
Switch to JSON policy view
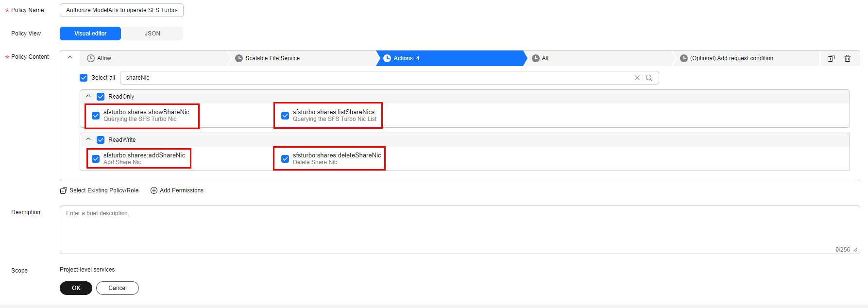point(152,34)
